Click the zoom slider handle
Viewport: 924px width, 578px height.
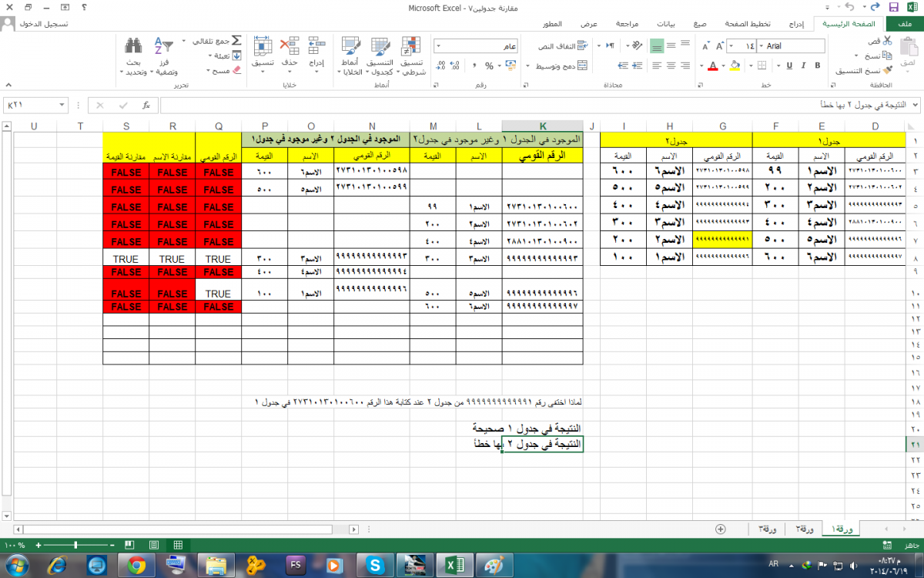[x=75, y=545]
